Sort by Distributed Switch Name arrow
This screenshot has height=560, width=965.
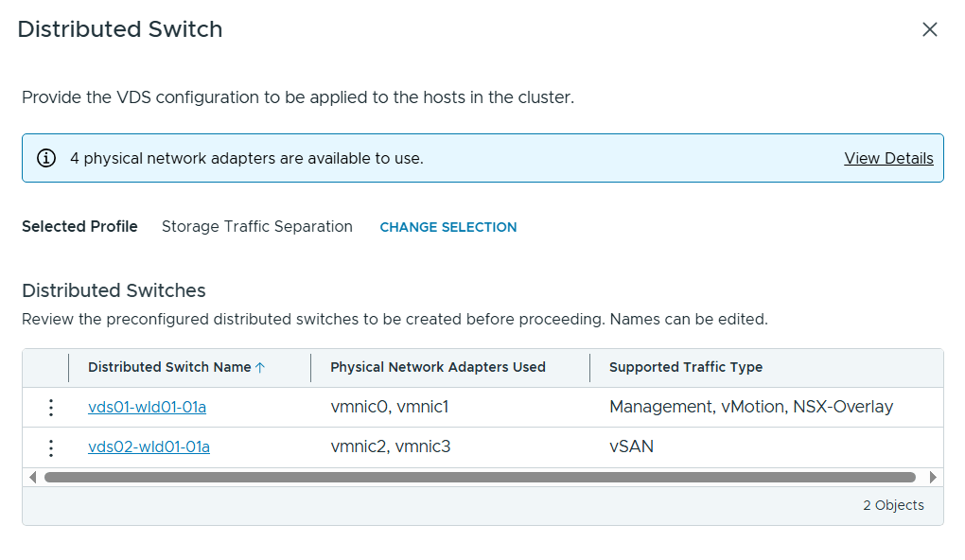261,368
